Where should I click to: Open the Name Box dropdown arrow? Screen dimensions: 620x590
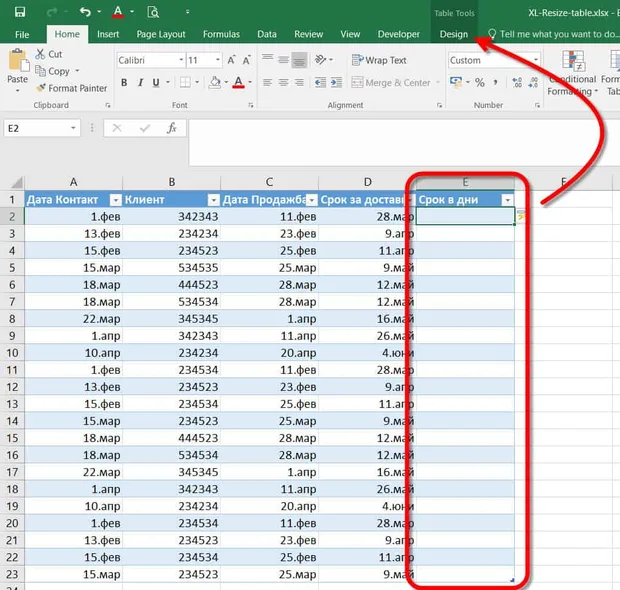point(73,128)
